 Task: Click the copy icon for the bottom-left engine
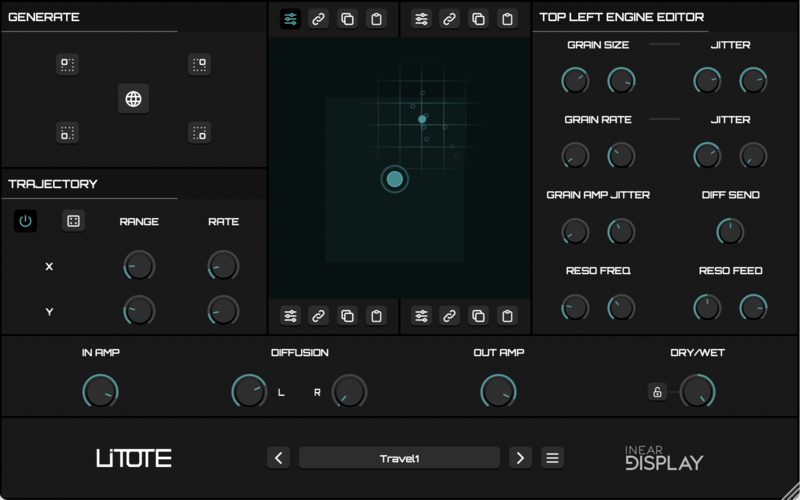pyautogui.click(x=347, y=316)
